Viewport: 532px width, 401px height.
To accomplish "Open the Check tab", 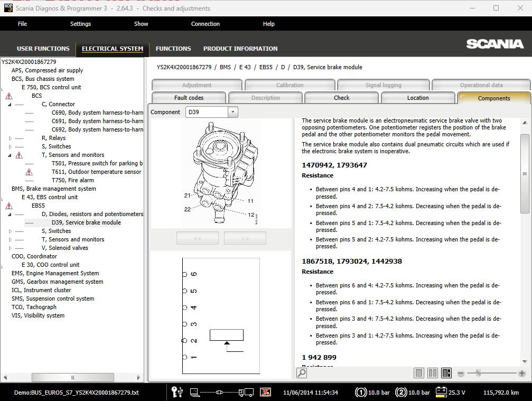I will 341,98.
